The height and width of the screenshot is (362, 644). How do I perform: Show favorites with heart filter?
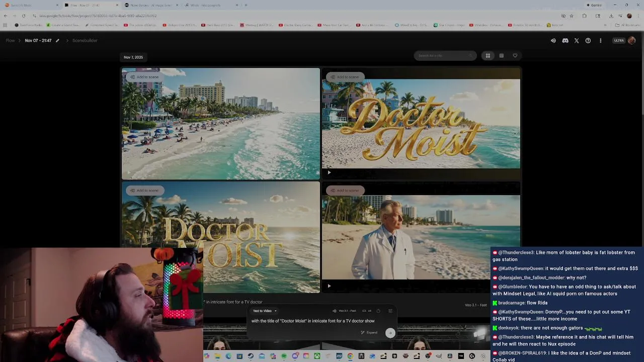coord(515,56)
